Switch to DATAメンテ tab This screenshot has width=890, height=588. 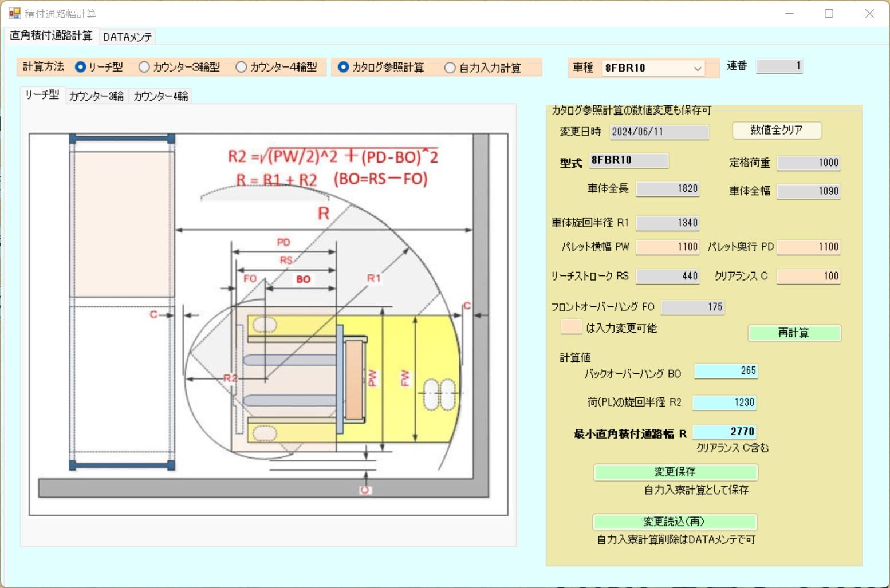(127, 37)
